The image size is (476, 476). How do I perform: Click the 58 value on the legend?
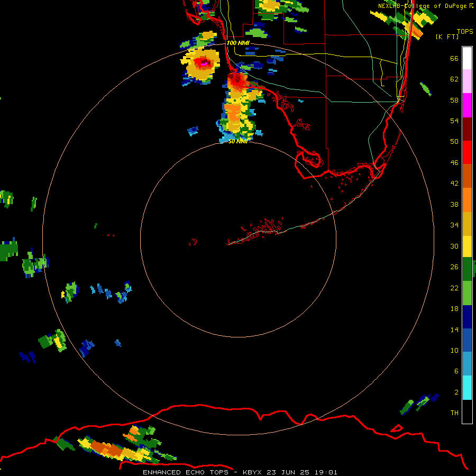coord(454,100)
